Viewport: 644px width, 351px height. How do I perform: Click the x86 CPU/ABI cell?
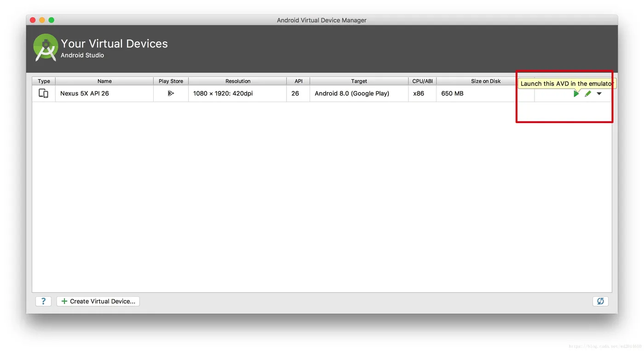(x=422, y=93)
